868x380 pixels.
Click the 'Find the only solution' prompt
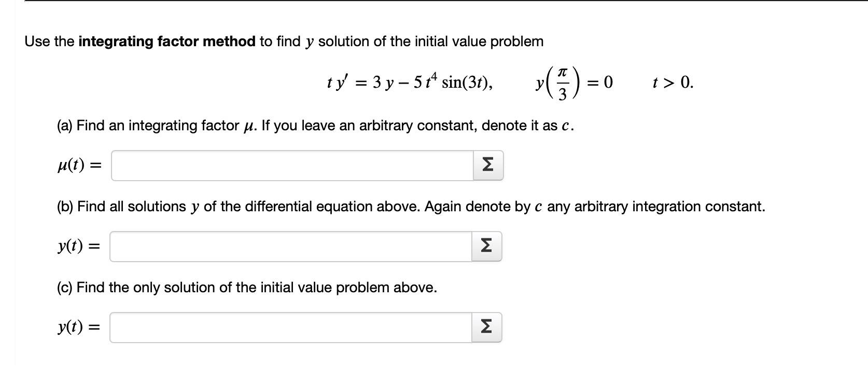pyautogui.click(x=246, y=287)
